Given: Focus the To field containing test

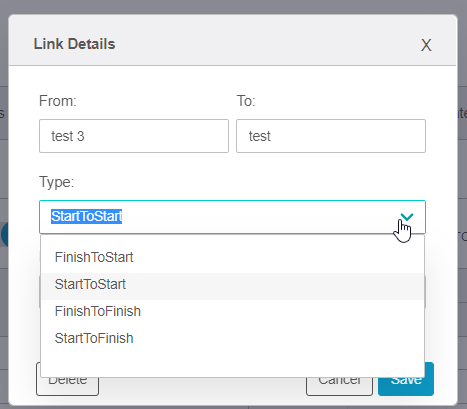Looking at the screenshot, I should pos(331,136).
